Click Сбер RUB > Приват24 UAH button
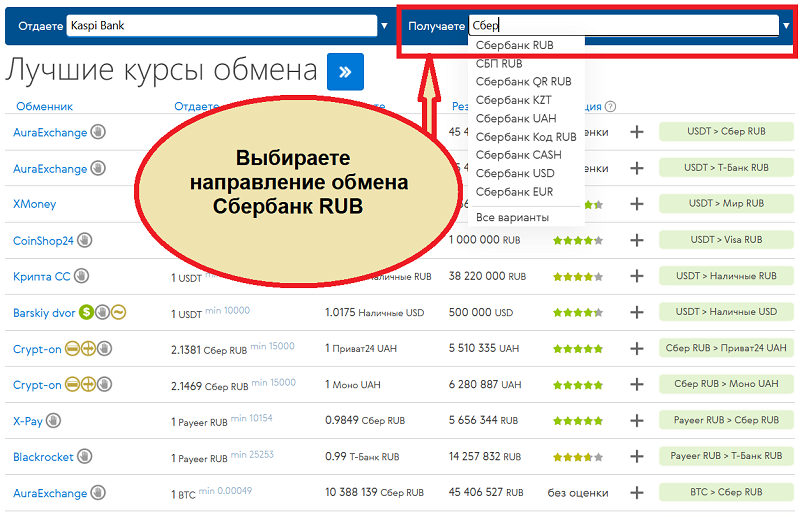The image size is (800, 517). [726, 348]
